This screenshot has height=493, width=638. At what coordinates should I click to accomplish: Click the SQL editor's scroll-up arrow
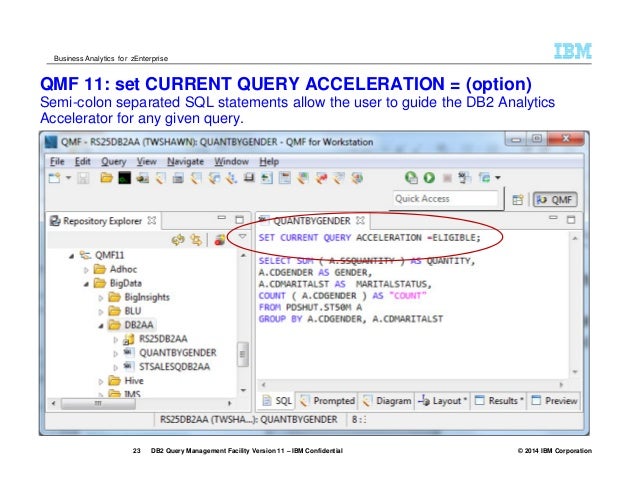[x=575, y=238]
